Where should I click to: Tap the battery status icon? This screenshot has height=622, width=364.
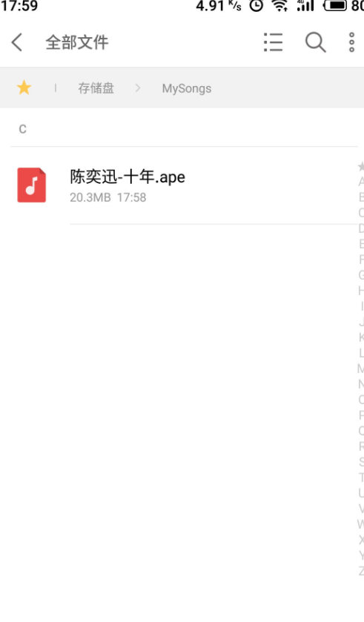[335, 5]
